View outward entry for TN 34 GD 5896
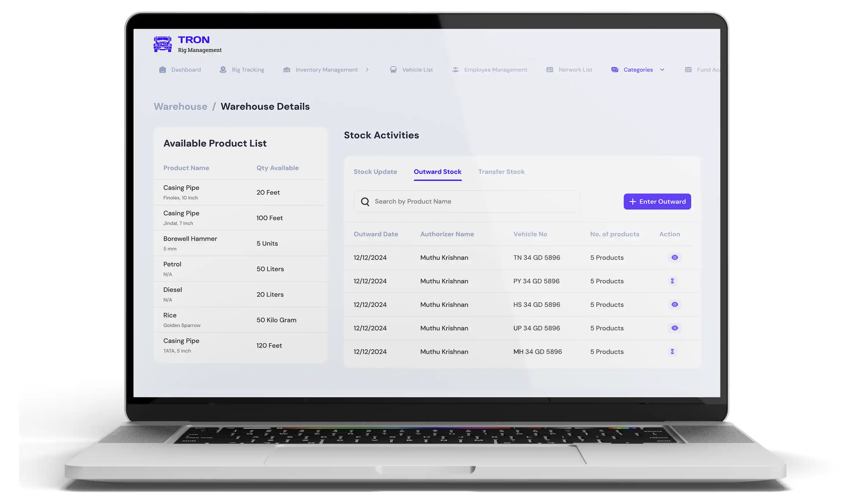 674,257
